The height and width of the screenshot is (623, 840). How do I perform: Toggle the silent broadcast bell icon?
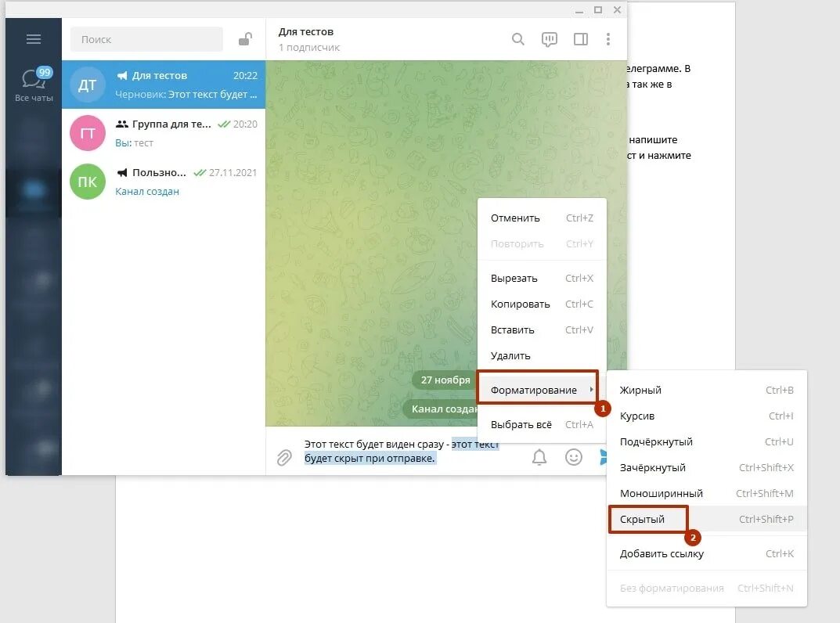click(539, 457)
